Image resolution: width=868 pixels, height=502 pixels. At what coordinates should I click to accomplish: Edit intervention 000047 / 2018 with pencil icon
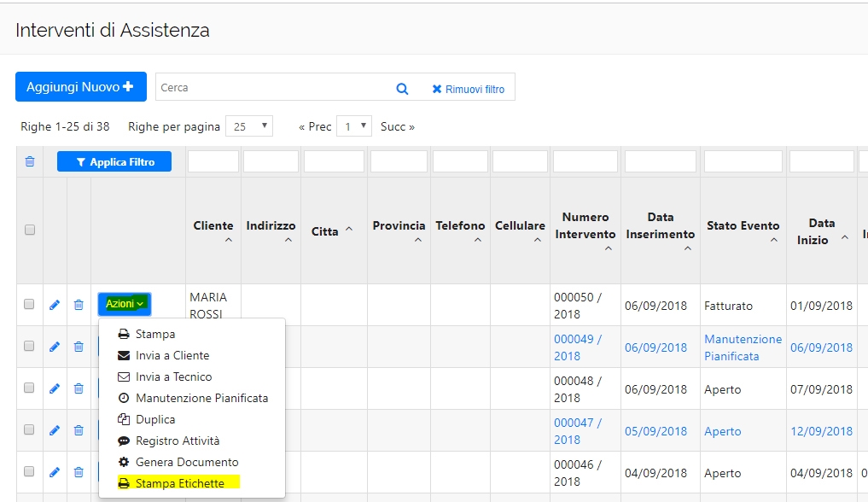(x=55, y=430)
